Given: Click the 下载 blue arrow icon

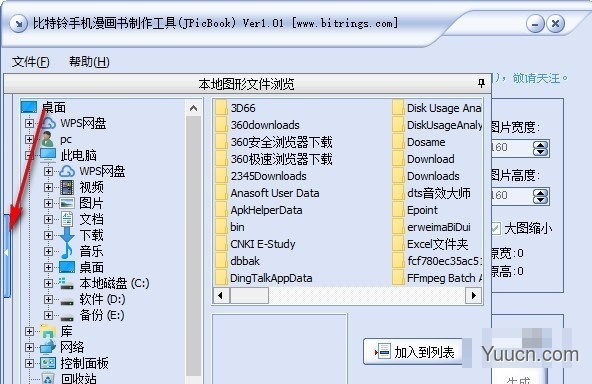Looking at the screenshot, I should pyautogui.click(x=67, y=235).
